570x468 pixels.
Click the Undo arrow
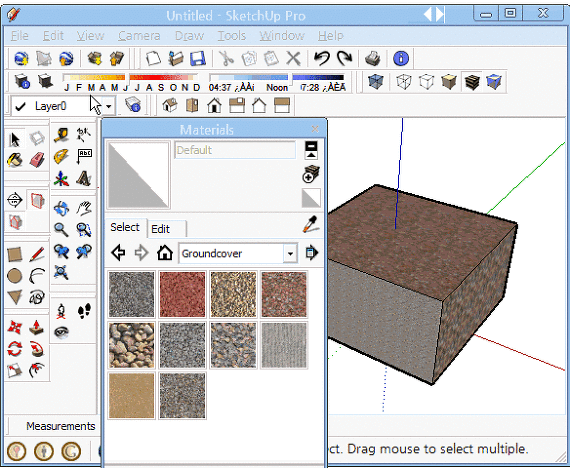322,58
